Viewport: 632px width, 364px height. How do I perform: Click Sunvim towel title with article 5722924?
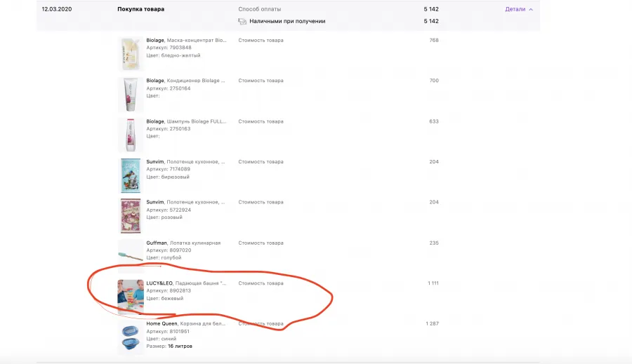click(185, 202)
